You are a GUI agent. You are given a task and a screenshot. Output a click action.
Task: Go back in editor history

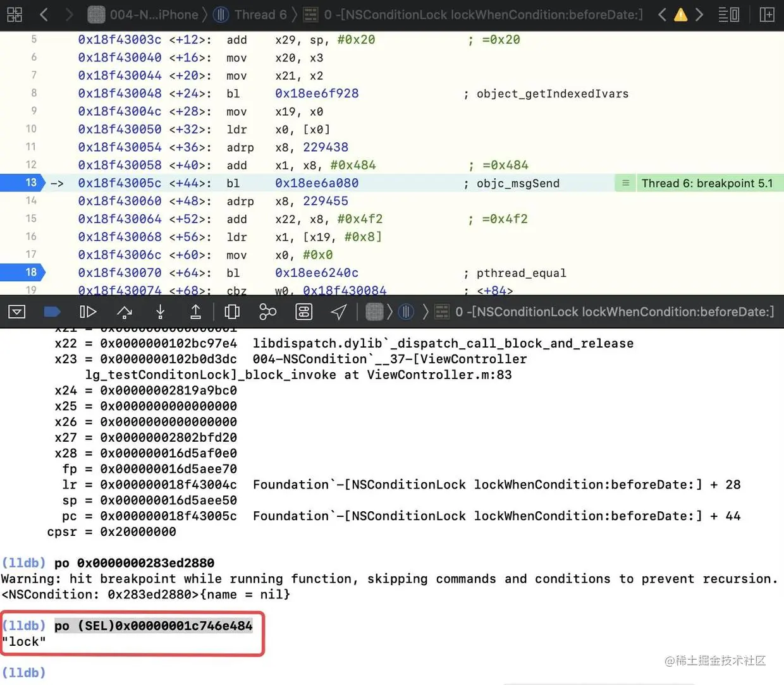(44, 14)
